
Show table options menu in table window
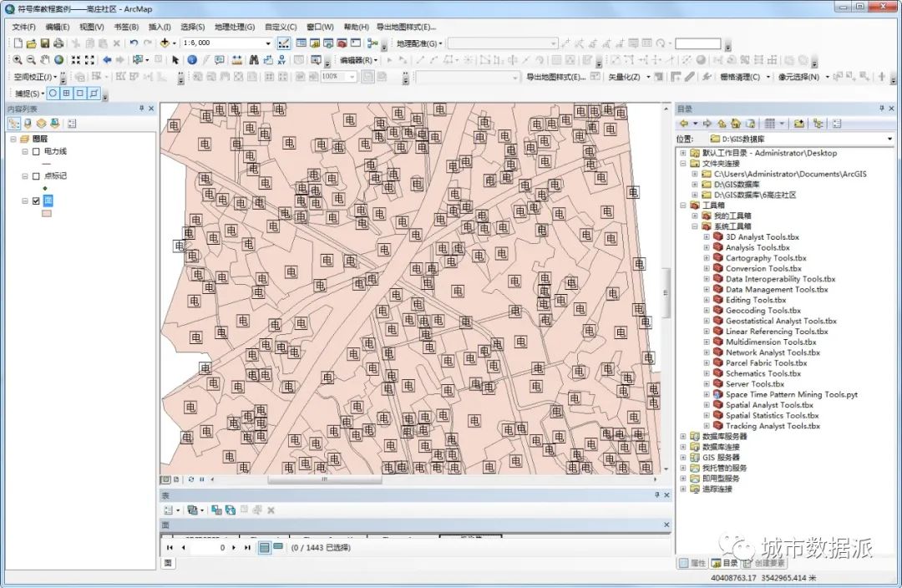pyautogui.click(x=171, y=509)
